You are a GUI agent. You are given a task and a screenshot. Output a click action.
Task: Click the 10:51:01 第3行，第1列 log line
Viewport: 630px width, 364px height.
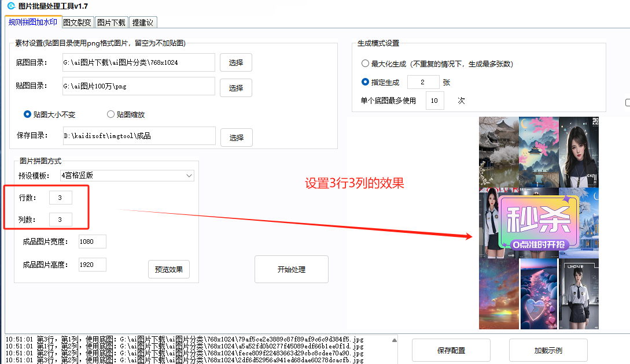(x=185, y=340)
